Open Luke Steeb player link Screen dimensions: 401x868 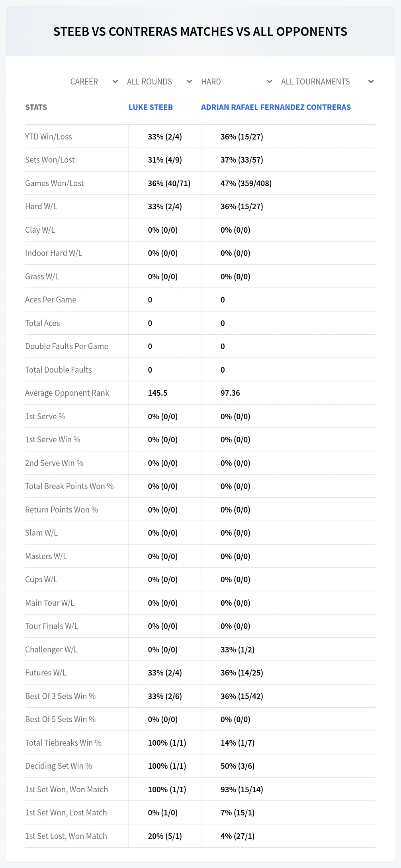pyautogui.click(x=151, y=107)
